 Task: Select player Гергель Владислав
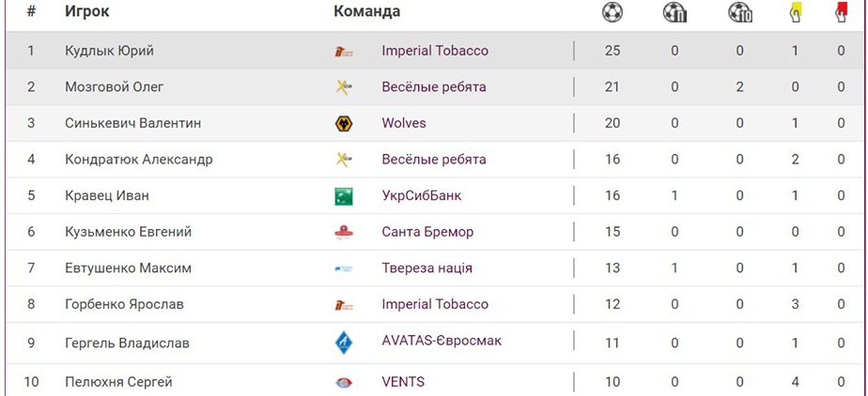[127, 343]
